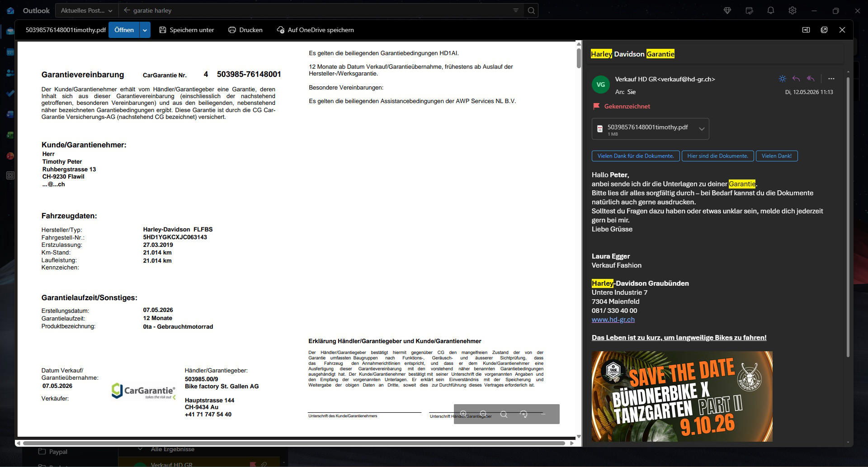This screenshot has width=868, height=467.
Task: Rotate the PDF page
Action: click(524, 414)
